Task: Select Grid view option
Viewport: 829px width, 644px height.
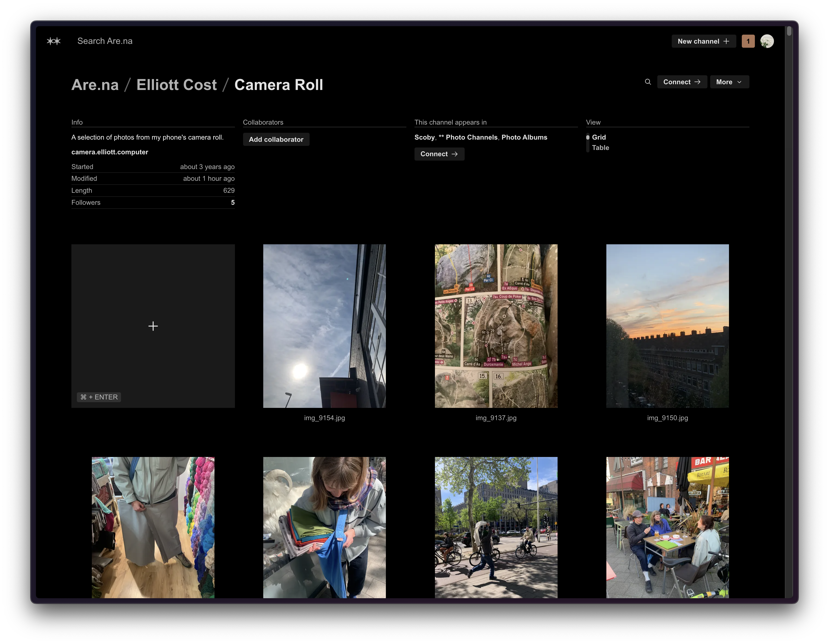Action: [x=599, y=137]
